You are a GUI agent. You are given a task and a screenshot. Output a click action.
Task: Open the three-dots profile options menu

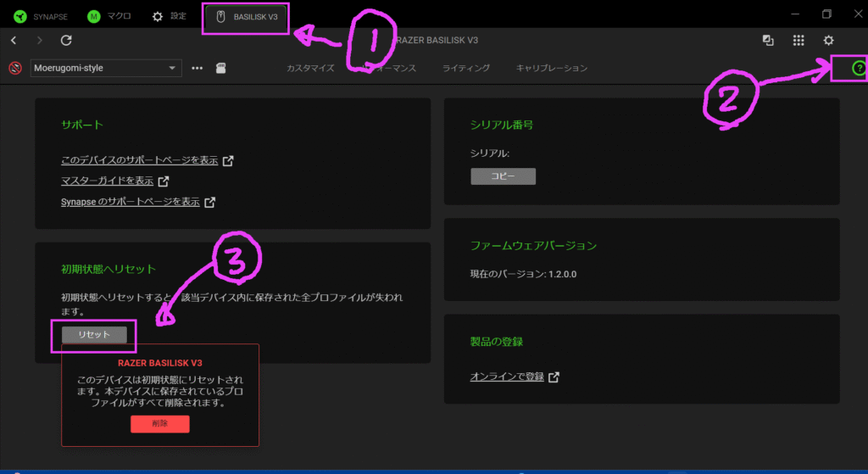pos(197,68)
